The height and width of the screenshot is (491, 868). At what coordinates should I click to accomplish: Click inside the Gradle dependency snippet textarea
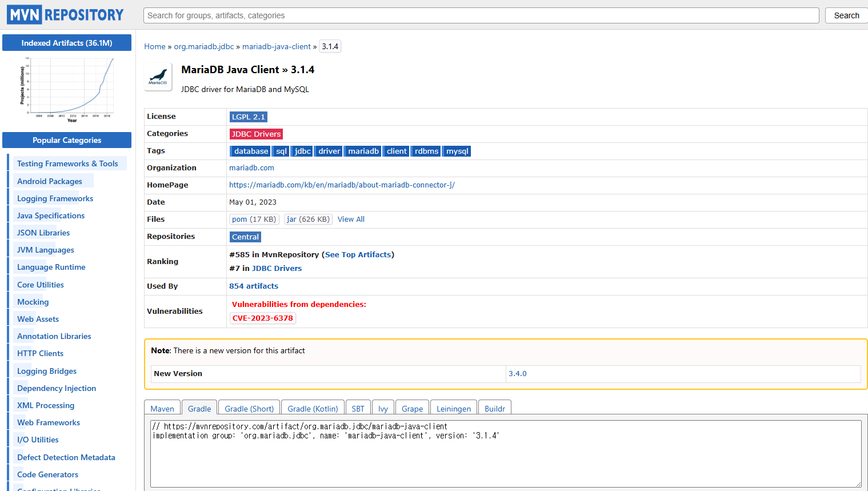pyautogui.click(x=506, y=454)
